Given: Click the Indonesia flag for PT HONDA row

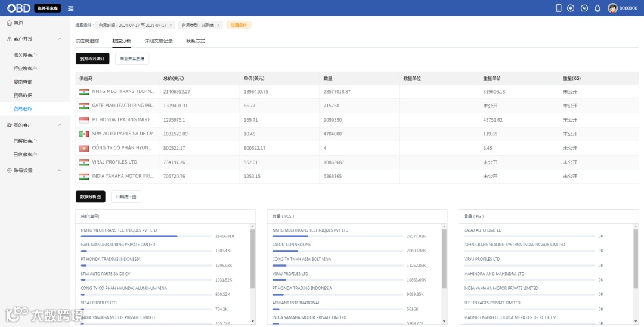Looking at the screenshot, I should pos(84,120).
